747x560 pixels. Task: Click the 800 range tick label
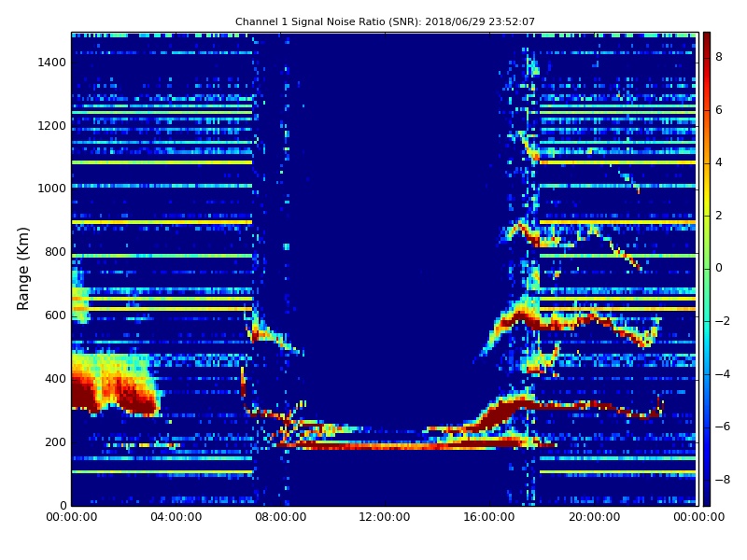55,252
